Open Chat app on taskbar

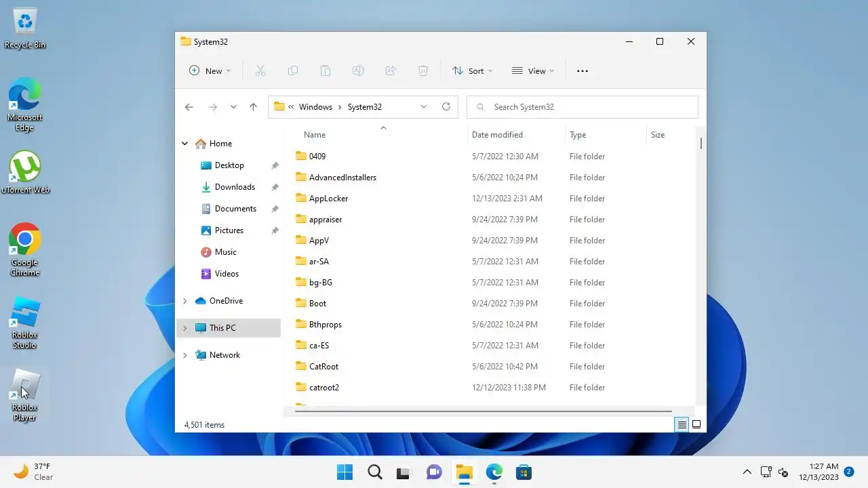tap(434, 472)
